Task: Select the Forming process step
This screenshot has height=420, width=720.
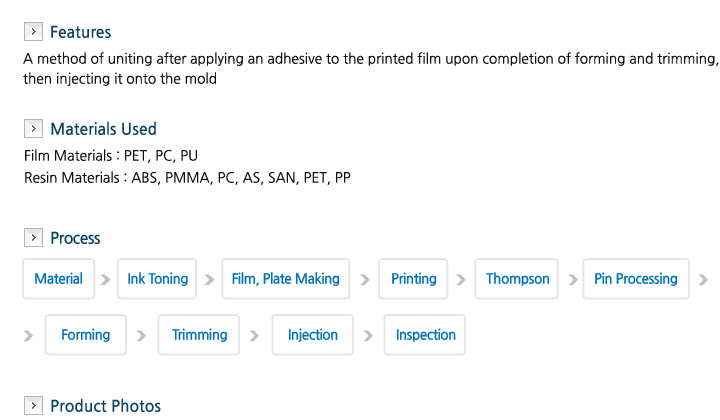Action: point(85,335)
